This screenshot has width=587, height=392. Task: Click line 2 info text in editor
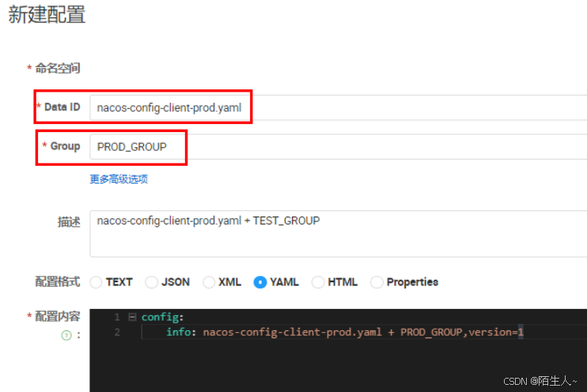(x=344, y=332)
